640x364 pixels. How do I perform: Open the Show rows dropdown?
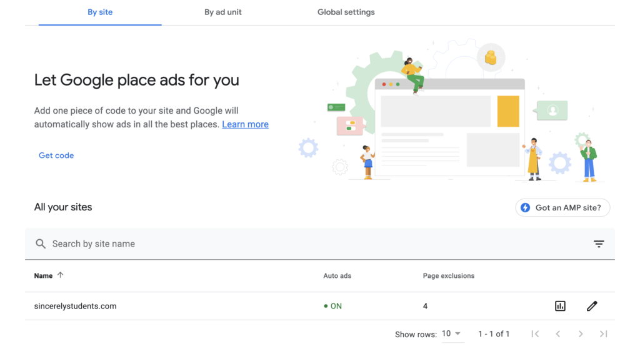coord(452,334)
